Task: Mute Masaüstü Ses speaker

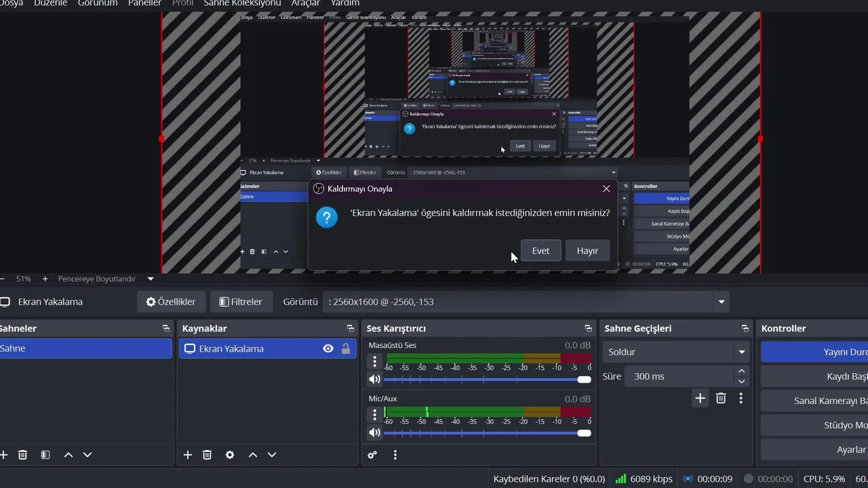Action: 374,379
